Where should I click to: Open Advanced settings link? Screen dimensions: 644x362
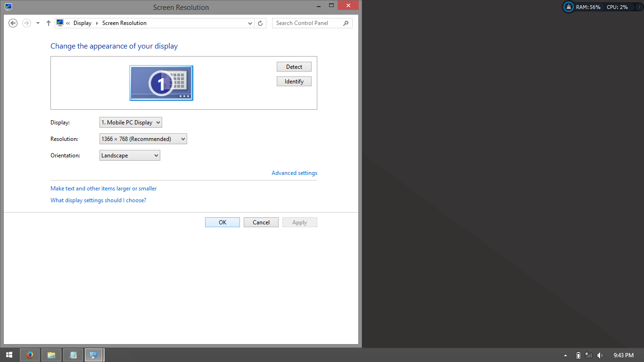click(x=294, y=173)
